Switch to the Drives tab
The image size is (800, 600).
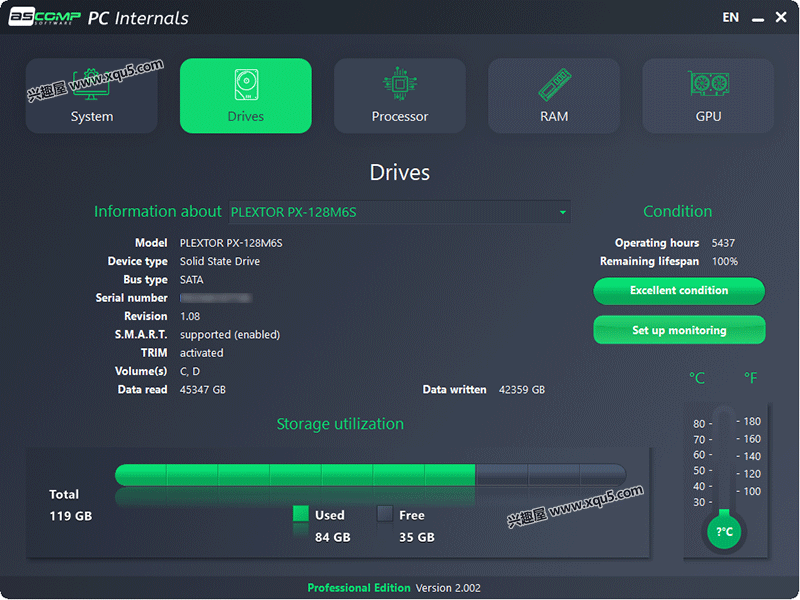pyautogui.click(x=245, y=95)
